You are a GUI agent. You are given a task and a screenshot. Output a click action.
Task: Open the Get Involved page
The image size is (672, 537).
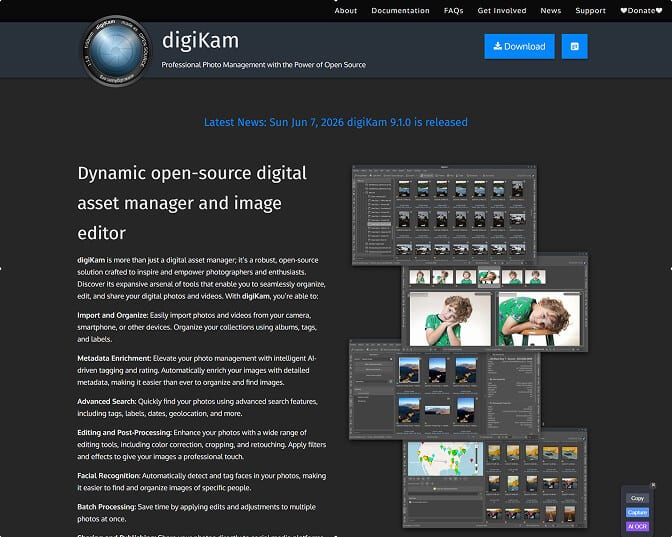pyautogui.click(x=502, y=11)
